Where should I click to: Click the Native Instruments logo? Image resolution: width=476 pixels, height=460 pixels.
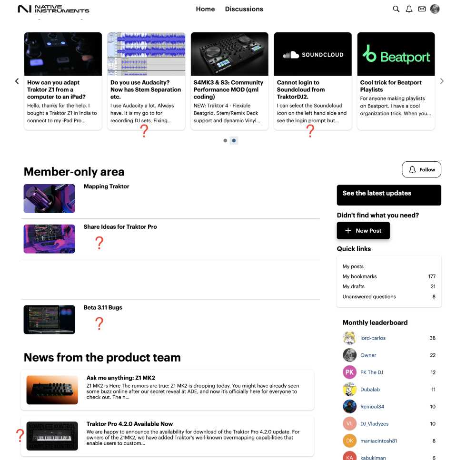[x=53, y=9]
